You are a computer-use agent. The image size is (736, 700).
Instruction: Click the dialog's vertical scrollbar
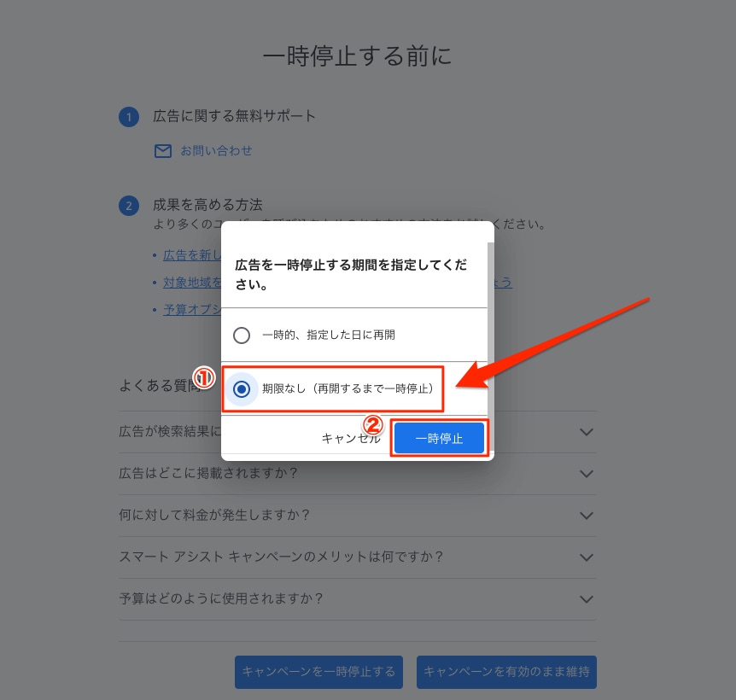[490, 347]
